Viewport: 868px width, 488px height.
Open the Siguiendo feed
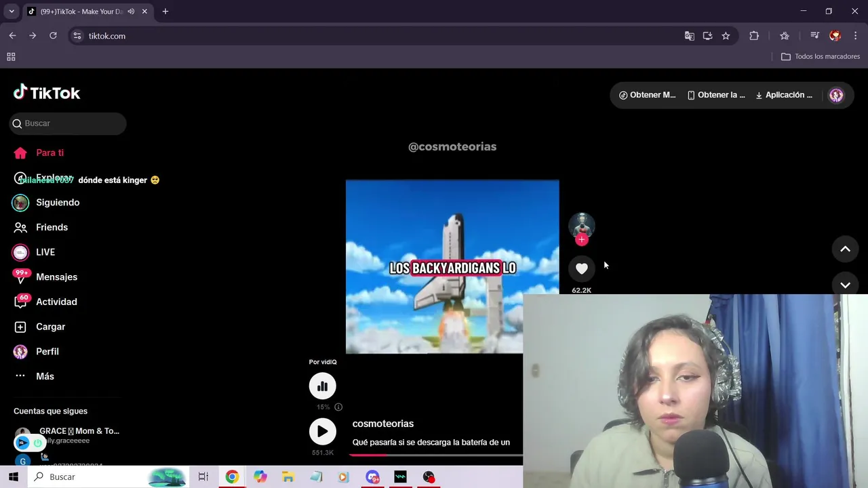(x=46, y=202)
